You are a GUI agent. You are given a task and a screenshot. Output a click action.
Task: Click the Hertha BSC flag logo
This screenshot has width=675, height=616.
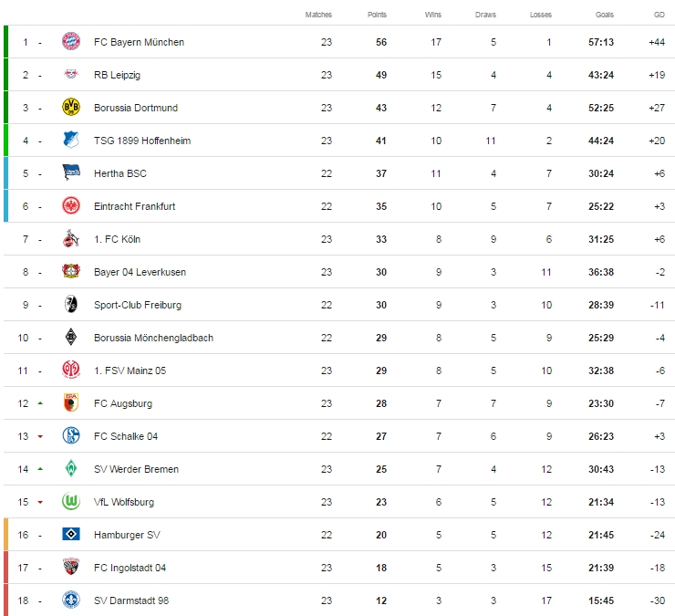70,173
